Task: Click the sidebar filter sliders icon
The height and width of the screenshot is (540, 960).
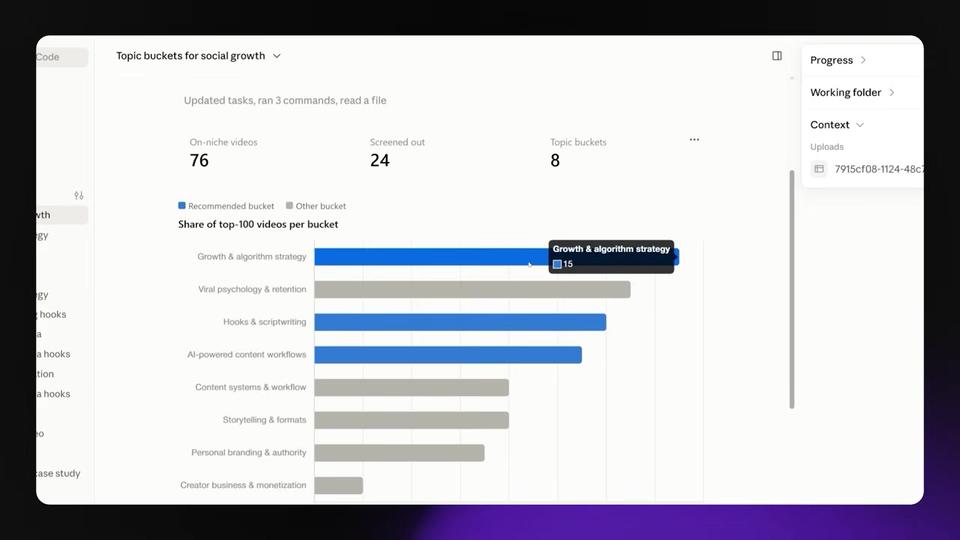Action: click(79, 195)
